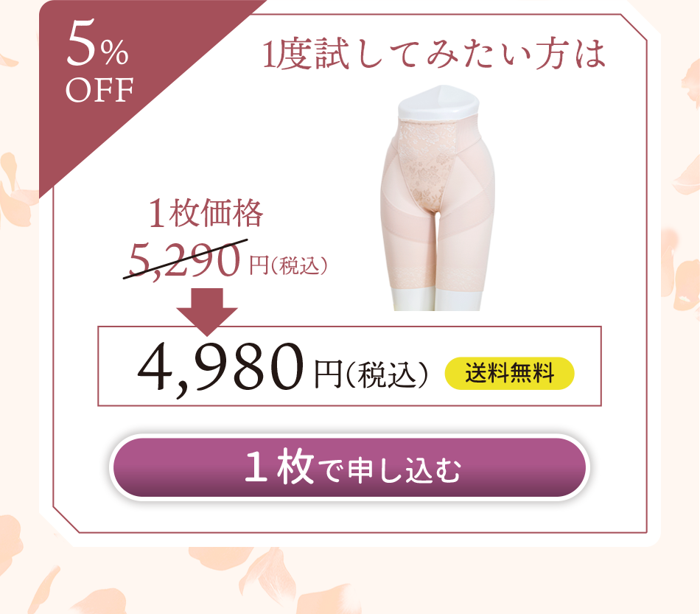700x614 pixels.
Task: Click the yellow 送料無料 badge
Action: click(509, 373)
